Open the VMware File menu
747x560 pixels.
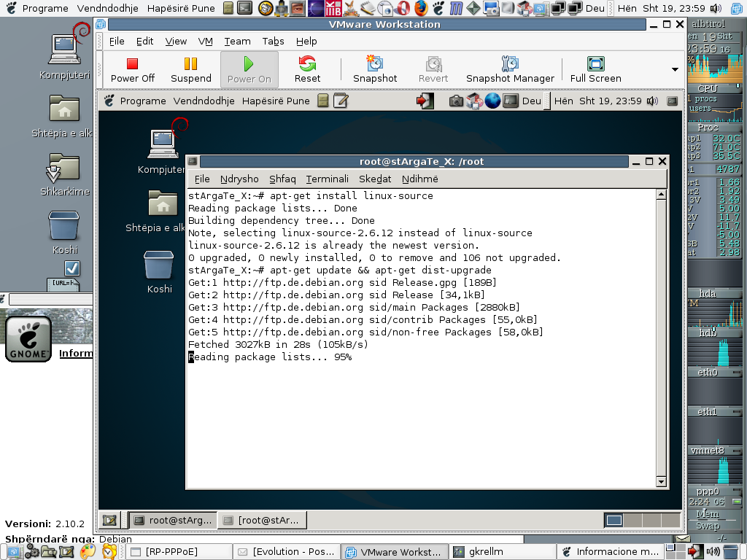(x=117, y=42)
